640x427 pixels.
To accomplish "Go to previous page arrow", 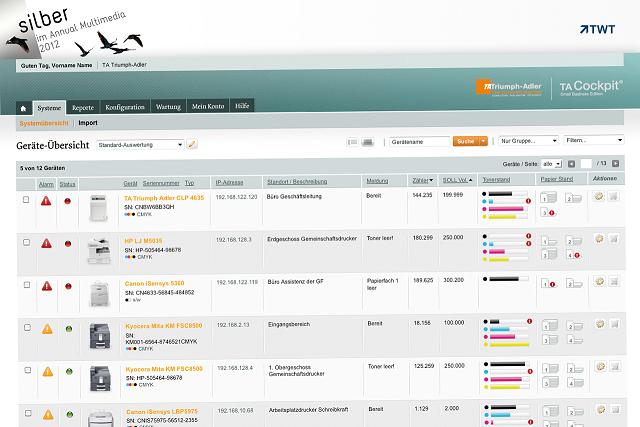I will (571, 164).
